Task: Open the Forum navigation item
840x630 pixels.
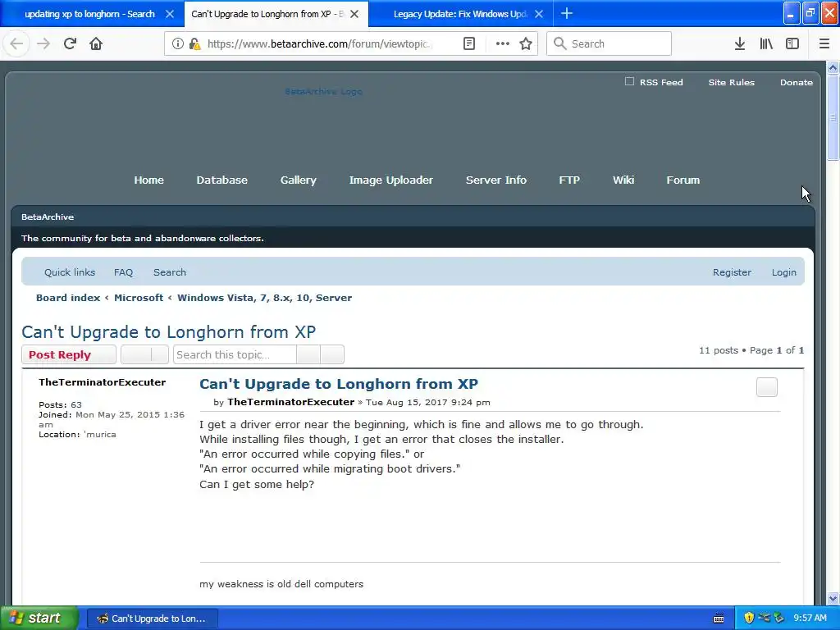Action: [683, 180]
